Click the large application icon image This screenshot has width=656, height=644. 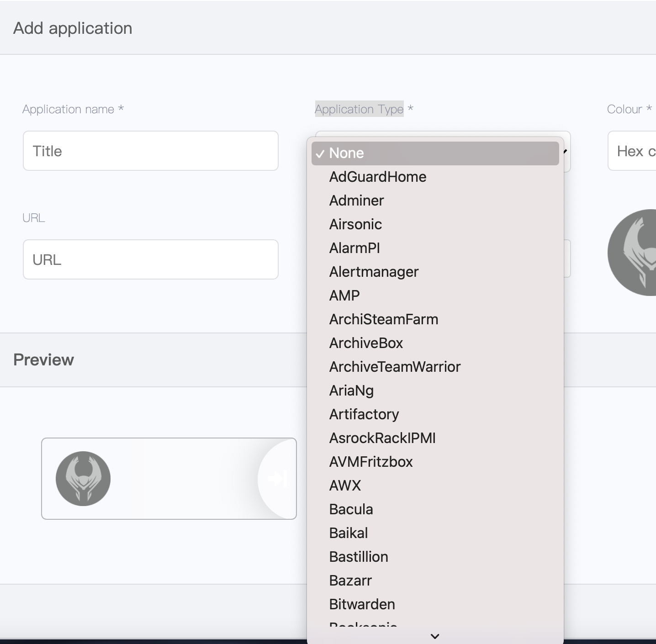coord(632,253)
